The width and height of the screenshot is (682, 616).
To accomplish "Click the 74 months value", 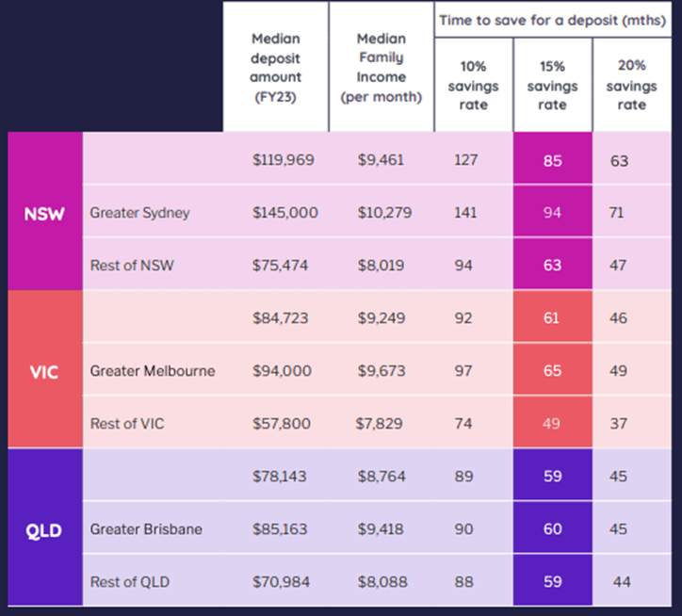I will (x=463, y=423).
